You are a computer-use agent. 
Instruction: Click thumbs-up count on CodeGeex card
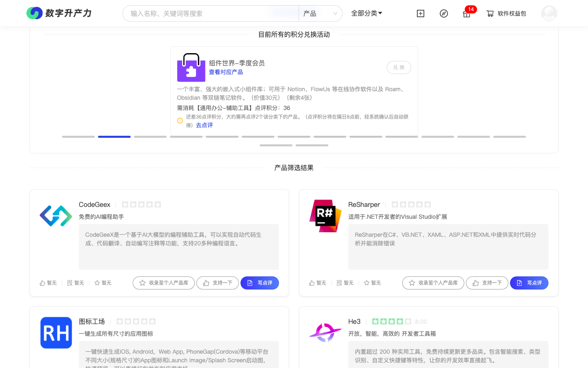click(48, 283)
